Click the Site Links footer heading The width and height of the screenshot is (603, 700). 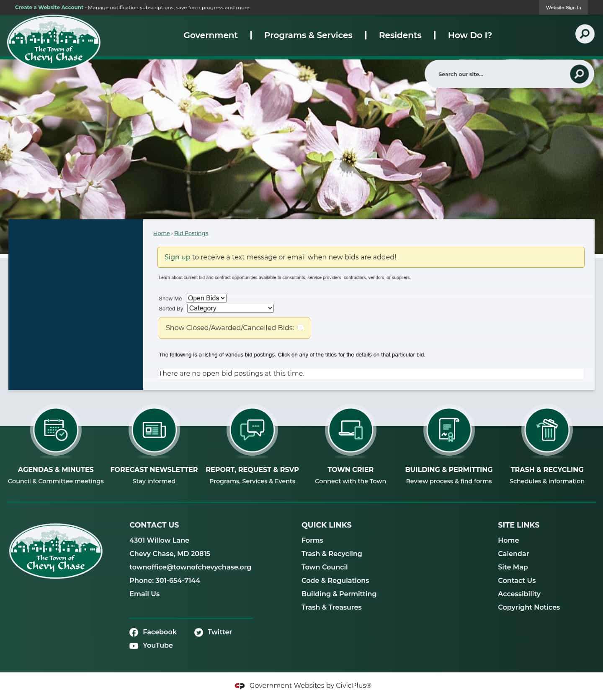coord(519,525)
